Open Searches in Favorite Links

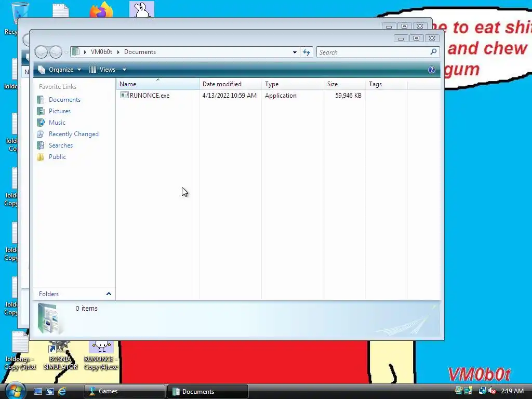(60, 145)
